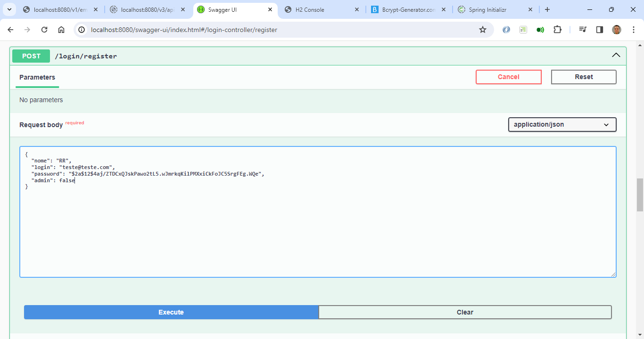Close the localhost:8080/v1 tab

tap(96, 9)
